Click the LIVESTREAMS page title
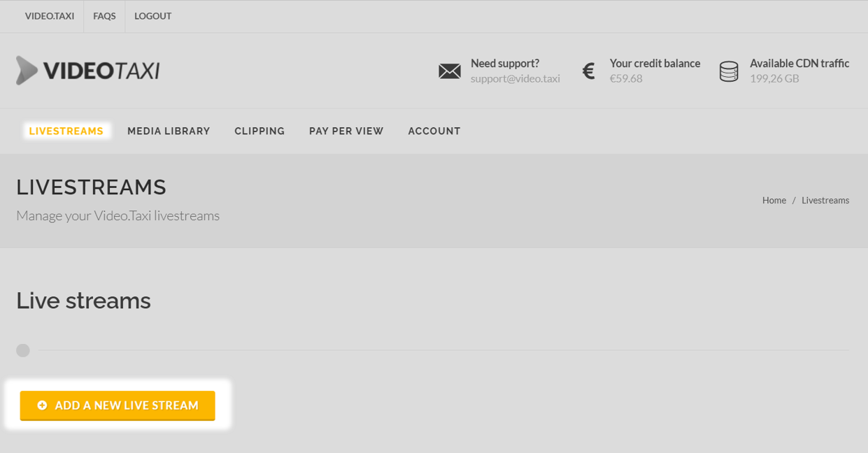The height and width of the screenshot is (453, 868). [91, 187]
